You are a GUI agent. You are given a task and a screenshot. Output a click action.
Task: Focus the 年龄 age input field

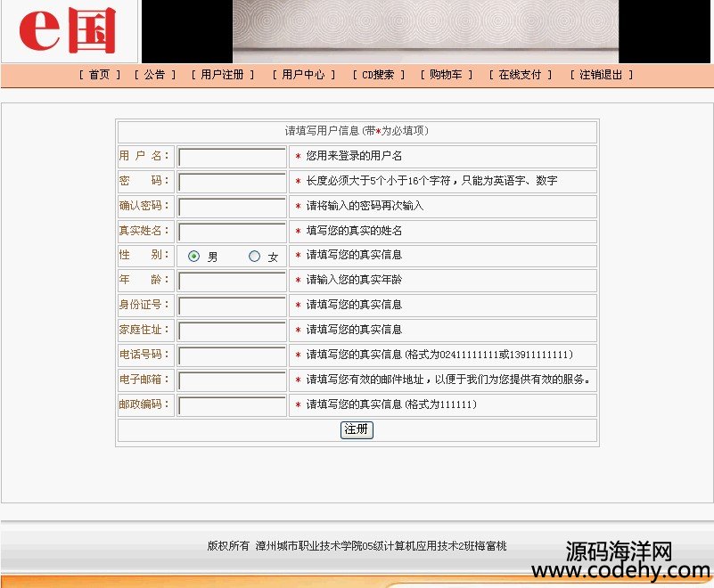point(233,281)
